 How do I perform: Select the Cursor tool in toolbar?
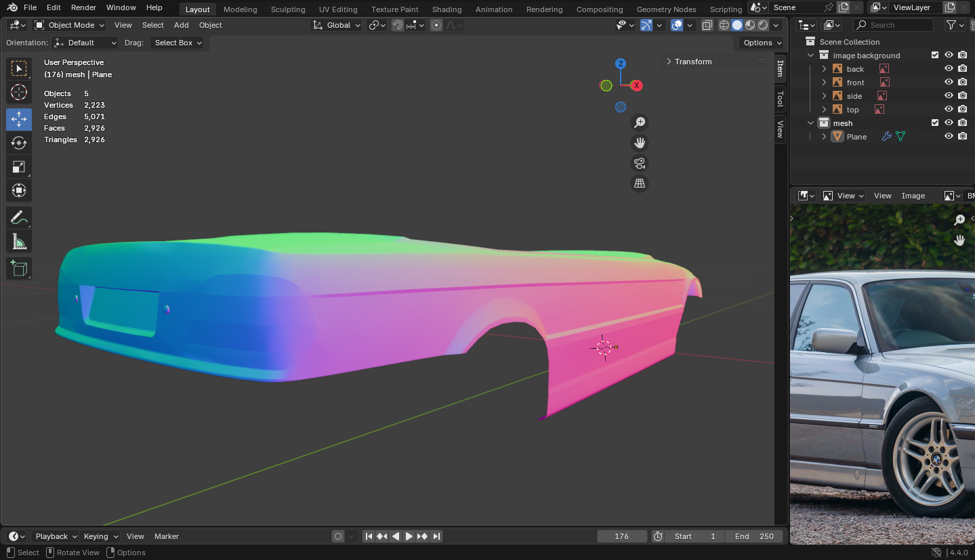19,93
